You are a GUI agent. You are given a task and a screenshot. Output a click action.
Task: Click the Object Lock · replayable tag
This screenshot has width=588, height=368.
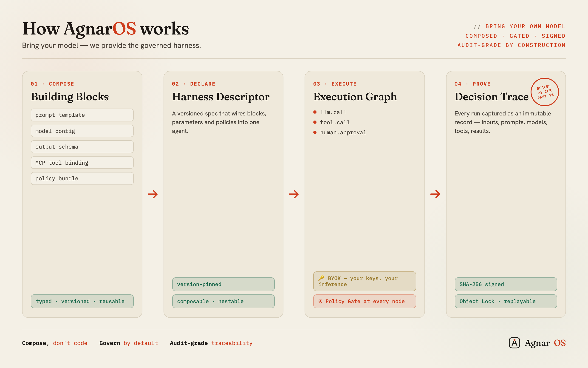pyautogui.click(x=506, y=301)
